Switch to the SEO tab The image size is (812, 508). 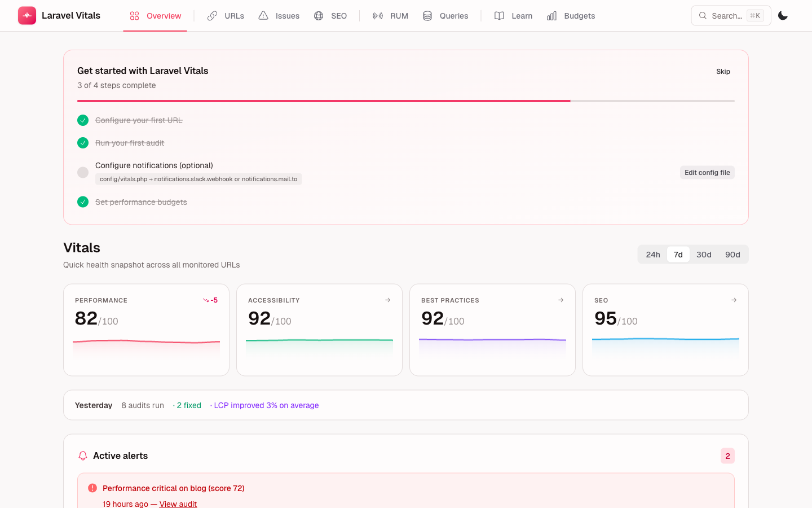pyautogui.click(x=330, y=16)
